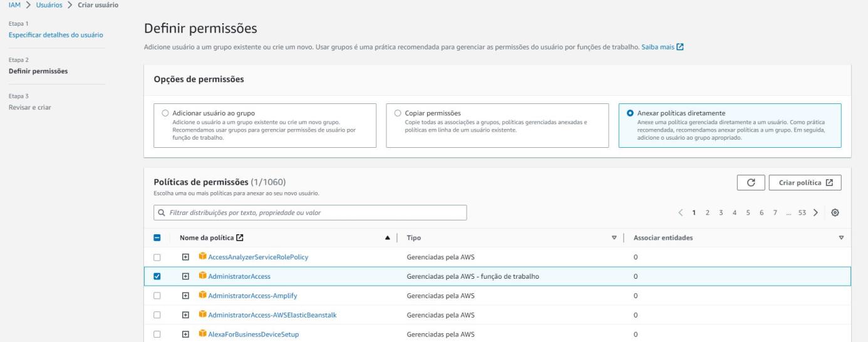Expand the AlexaForBusinessDeviceSetup row details
The image size is (868, 342).
pos(185,334)
